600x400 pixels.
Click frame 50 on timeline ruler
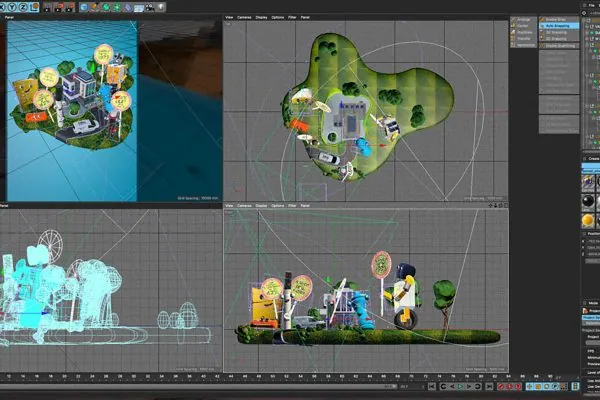tap(272, 377)
